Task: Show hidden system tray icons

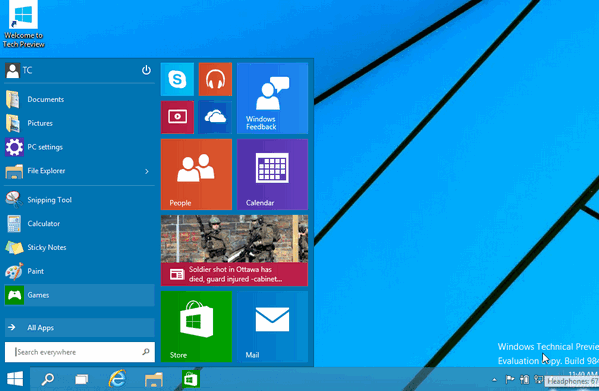Action: (x=494, y=380)
